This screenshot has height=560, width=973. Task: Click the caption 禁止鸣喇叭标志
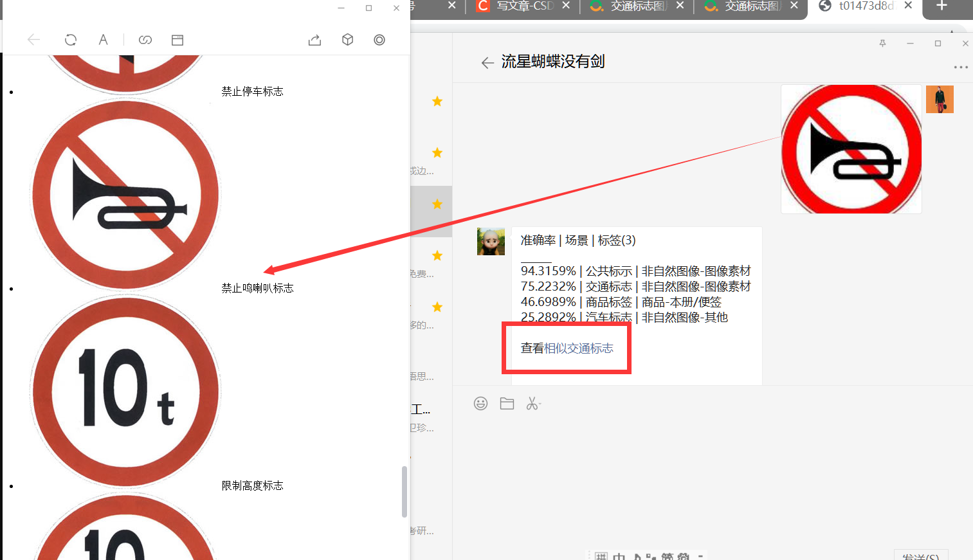click(x=257, y=288)
